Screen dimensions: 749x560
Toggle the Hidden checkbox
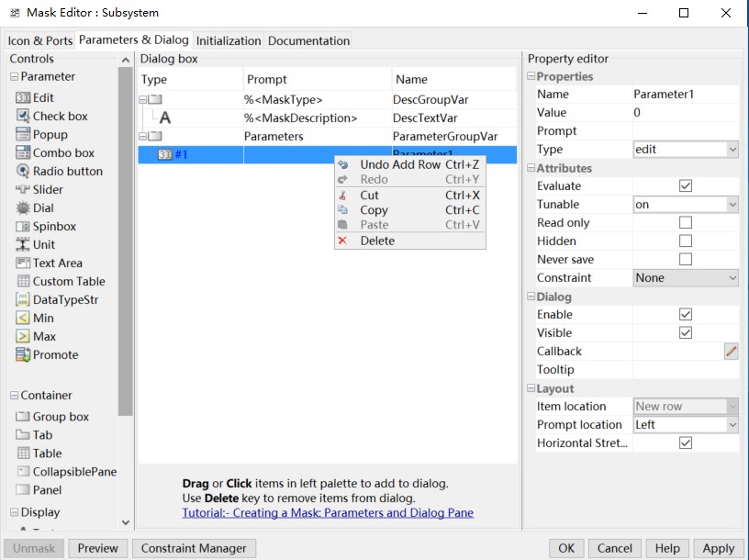point(686,241)
